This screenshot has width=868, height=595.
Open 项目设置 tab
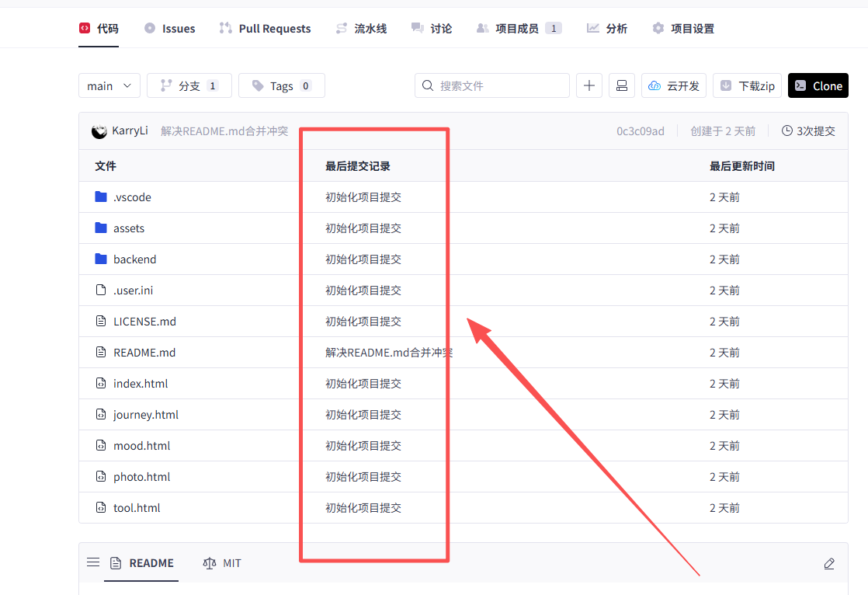click(683, 28)
